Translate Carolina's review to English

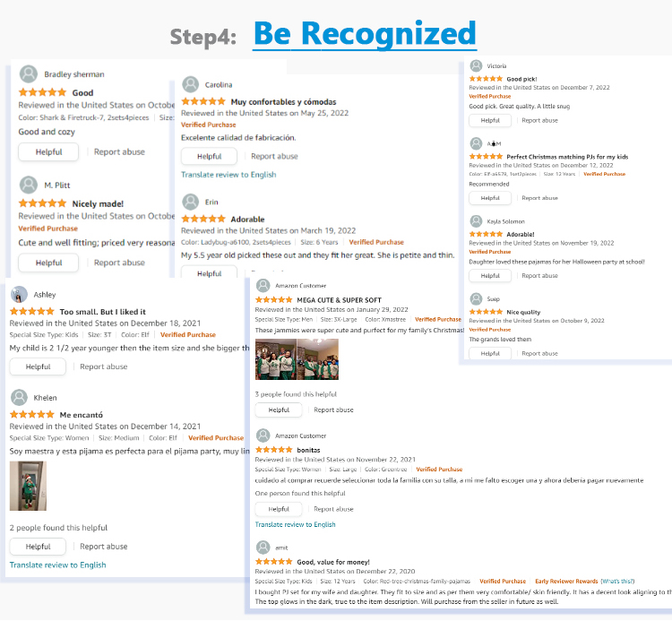coord(228,175)
